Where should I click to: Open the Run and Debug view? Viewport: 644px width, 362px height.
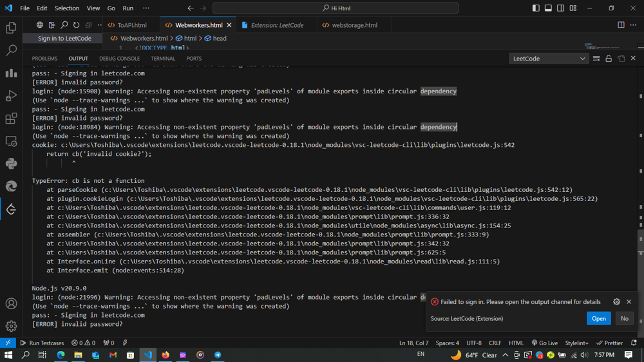tap(11, 96)
